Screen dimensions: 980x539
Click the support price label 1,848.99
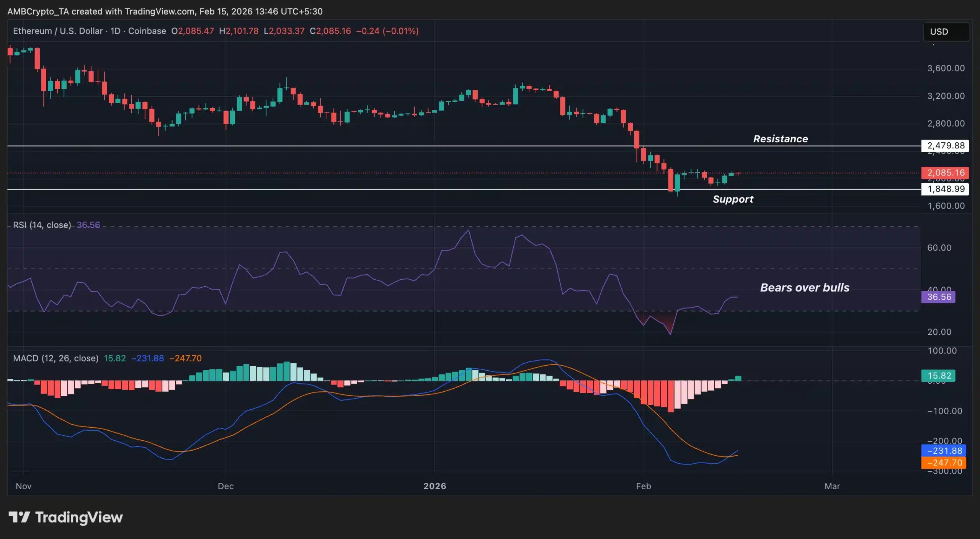coord(945,189)
